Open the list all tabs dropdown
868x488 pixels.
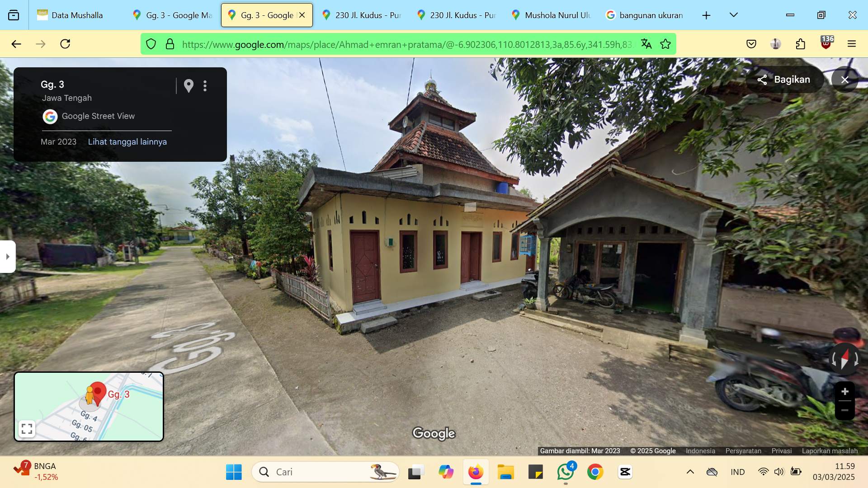734,15
